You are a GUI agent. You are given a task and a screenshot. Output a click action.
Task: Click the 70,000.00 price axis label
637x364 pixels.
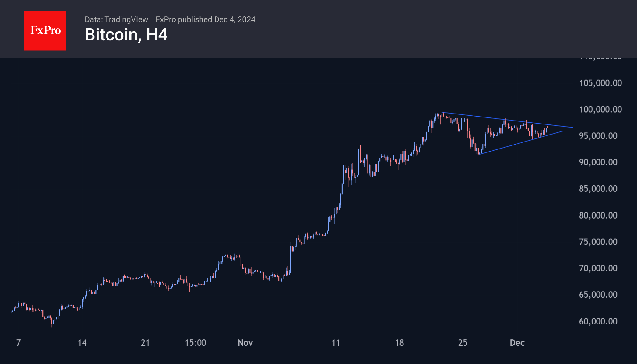click(x=598, y=268)
